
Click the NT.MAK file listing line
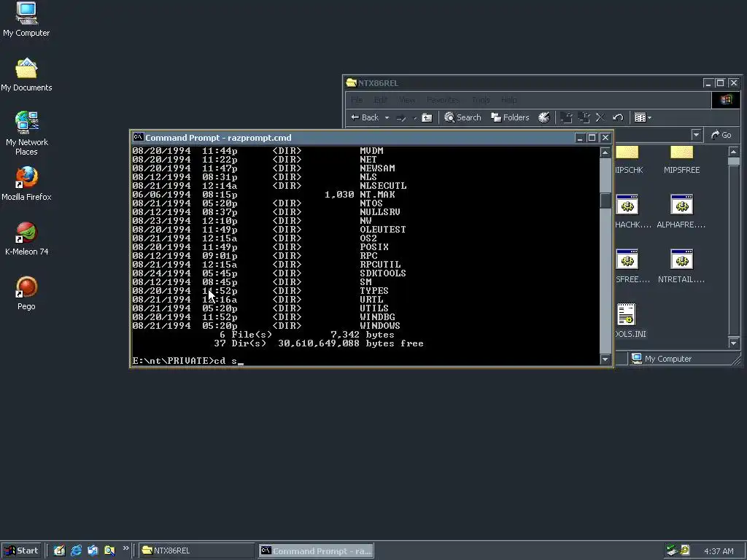263,194
